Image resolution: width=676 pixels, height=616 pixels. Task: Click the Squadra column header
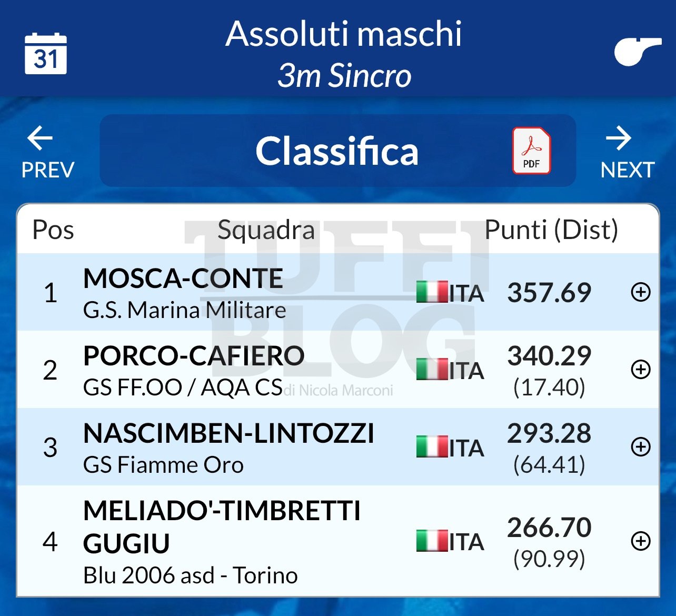pyautogui.click(x=266, y=230)
